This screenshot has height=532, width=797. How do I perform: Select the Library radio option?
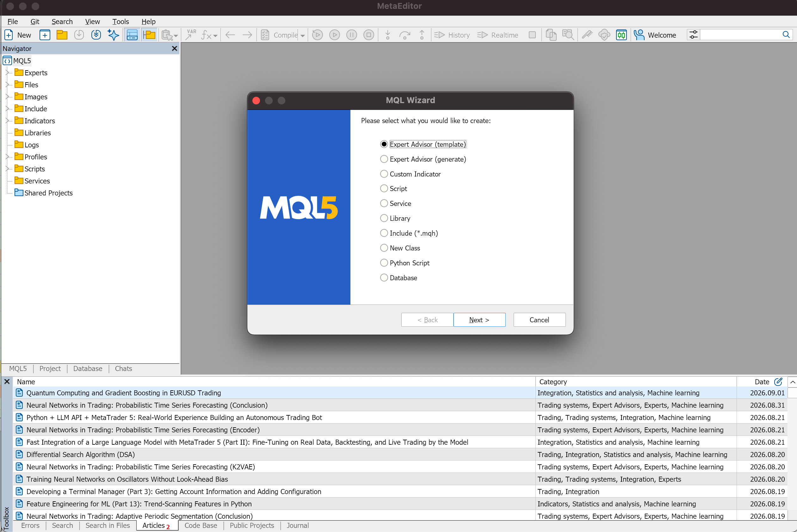384,218
